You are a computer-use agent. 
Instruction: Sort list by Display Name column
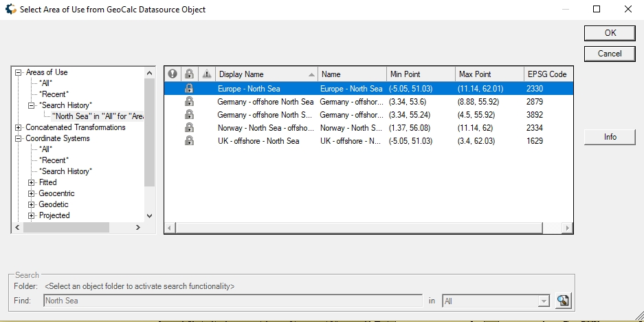tap(267, 74)
